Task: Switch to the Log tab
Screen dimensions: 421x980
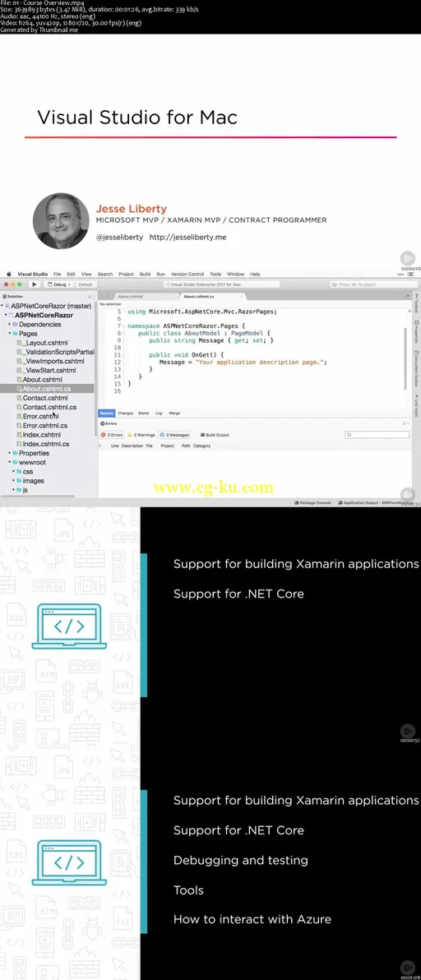Action: click(x=159, y=413)
